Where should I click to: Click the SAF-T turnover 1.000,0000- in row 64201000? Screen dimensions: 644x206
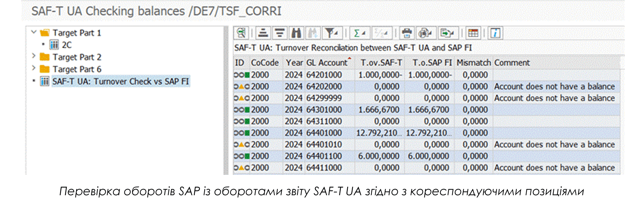(380, 75)
